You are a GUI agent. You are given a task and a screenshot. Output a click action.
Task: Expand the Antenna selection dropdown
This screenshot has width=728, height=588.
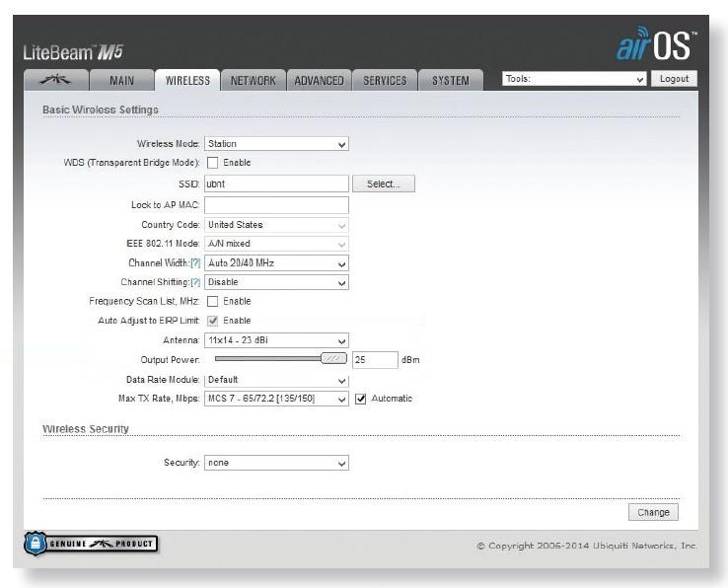(x=276, y=340)
